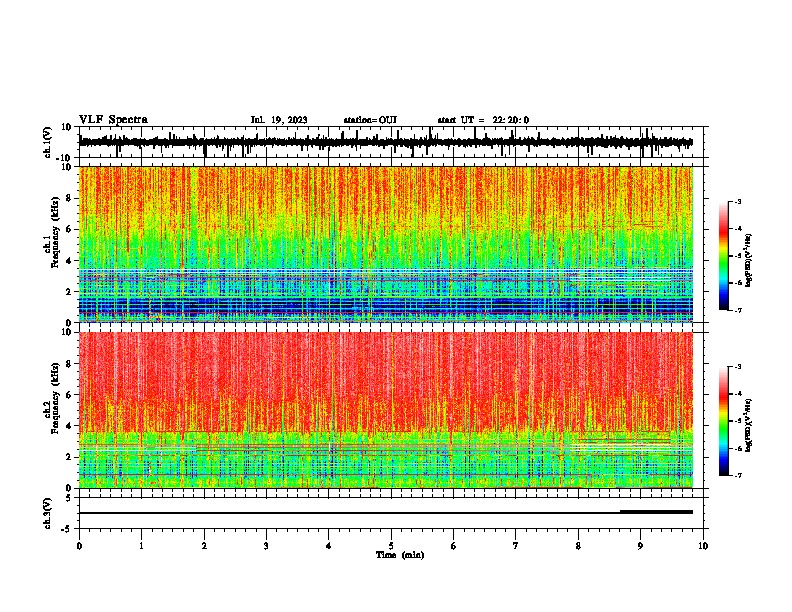
Task: Click time axis tick label '4'
Action: pyautogui.click(x=329, y=546)
